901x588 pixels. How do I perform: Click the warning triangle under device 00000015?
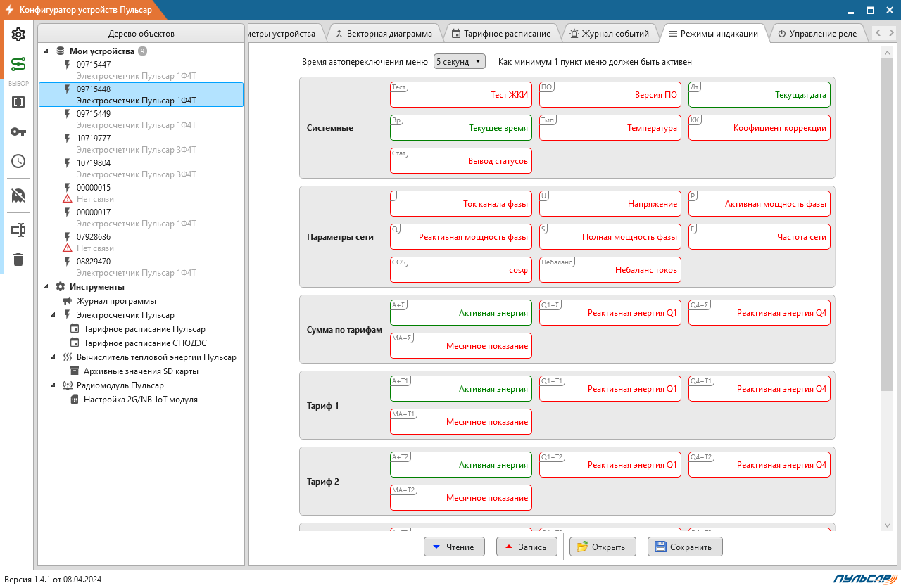[x=68, y=199]
